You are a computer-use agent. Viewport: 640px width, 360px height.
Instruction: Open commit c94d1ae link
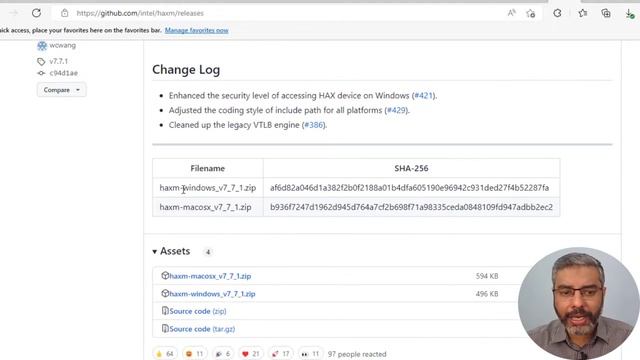tap(64, 73)
